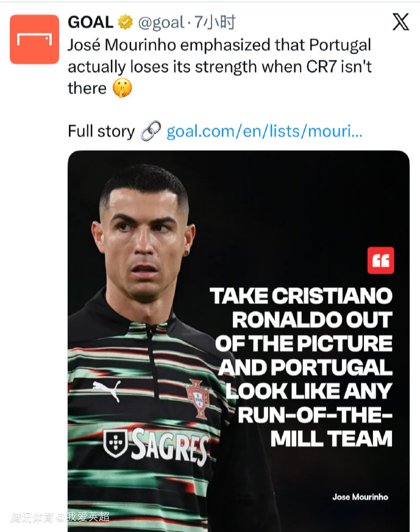Click the red quotation mark icon on image
This screenshot has width=420, height=532.
[x=380, y=261]
